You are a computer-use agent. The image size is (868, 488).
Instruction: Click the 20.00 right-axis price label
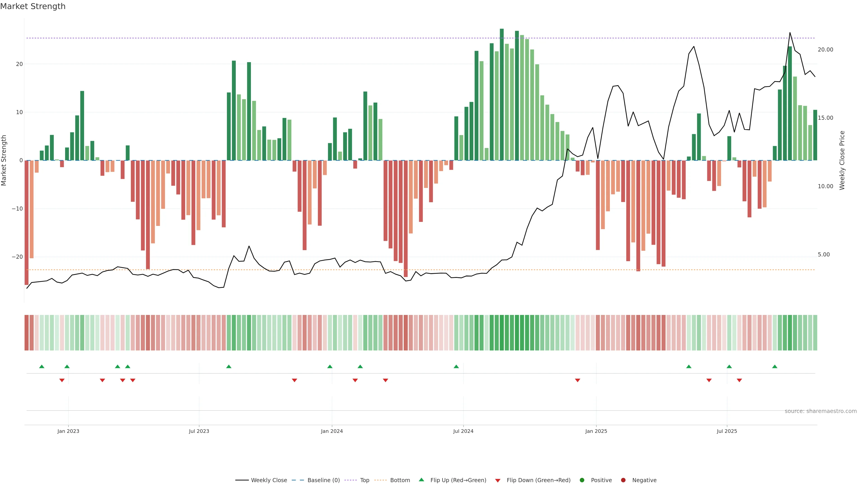point(825,49)
